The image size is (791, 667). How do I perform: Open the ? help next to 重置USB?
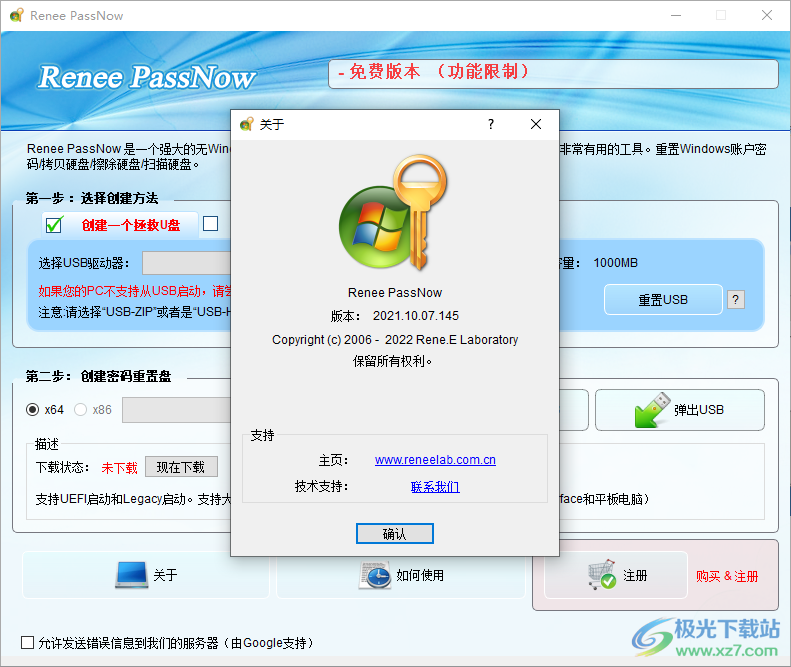point(736,300)
